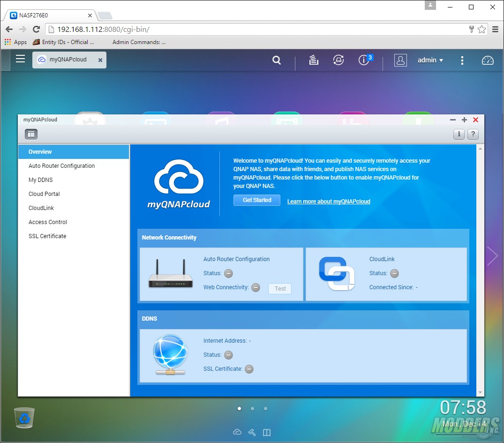Click the DDNS SSL Certificate status indicator
This screenshot has height=443, width=504.
tap(249, 369)
